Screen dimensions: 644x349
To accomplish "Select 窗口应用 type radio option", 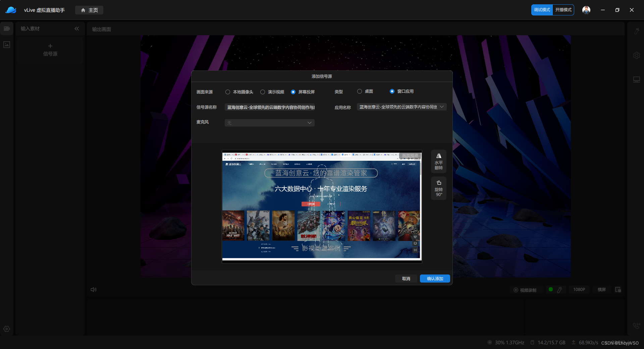I will point(392,91).
